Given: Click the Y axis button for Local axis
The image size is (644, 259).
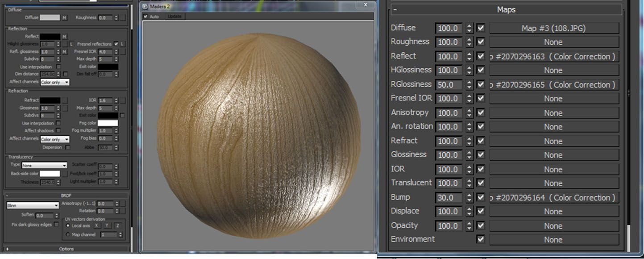Looking at the screenshot, I should pos(107,226).
